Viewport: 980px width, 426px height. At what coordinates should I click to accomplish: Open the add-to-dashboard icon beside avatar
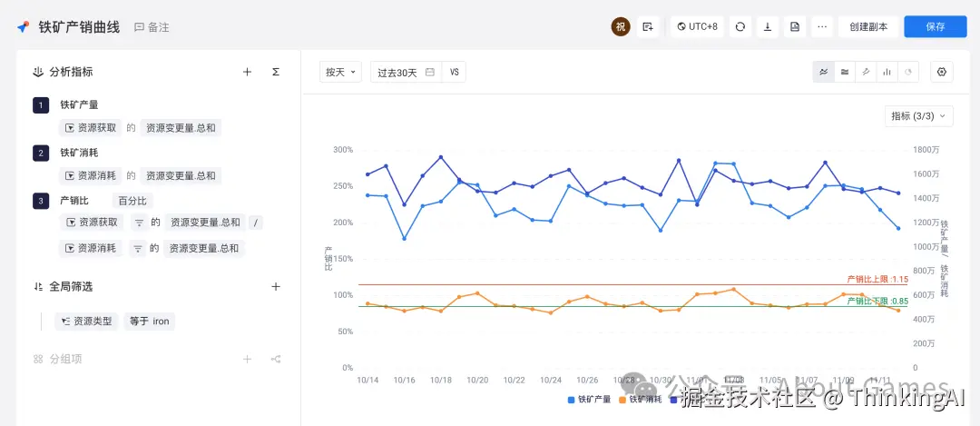click(648, 26)
